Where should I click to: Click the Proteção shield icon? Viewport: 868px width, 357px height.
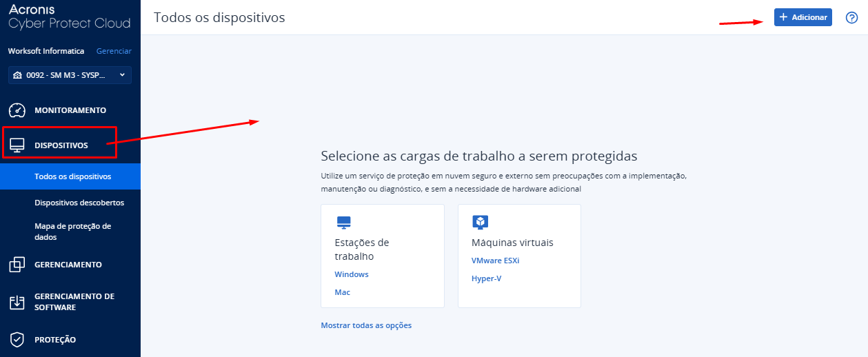pyautogui.click(x=17, y=340)
